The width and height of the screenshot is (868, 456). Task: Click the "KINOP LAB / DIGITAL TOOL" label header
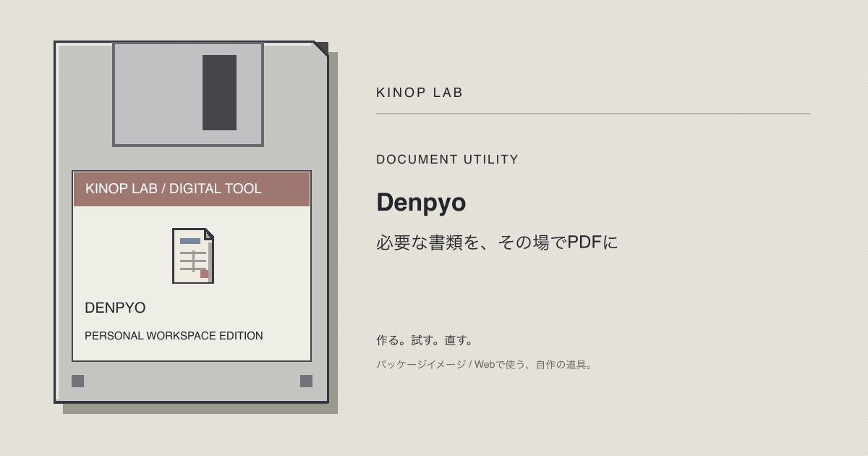click(192, 189)
